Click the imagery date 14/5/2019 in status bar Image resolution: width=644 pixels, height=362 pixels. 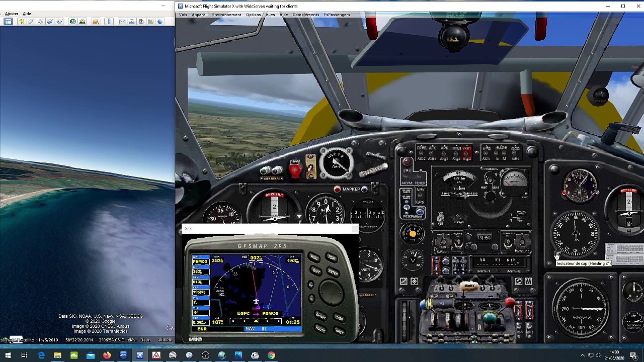[48, 340]
